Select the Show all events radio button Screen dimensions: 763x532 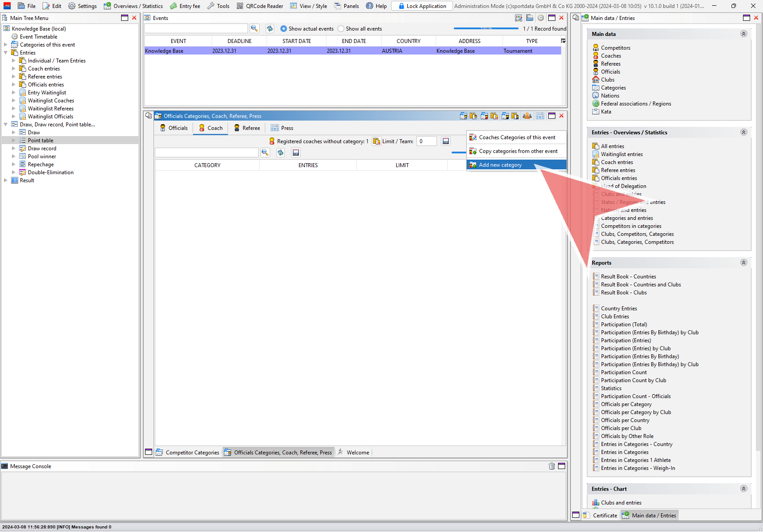341,29
